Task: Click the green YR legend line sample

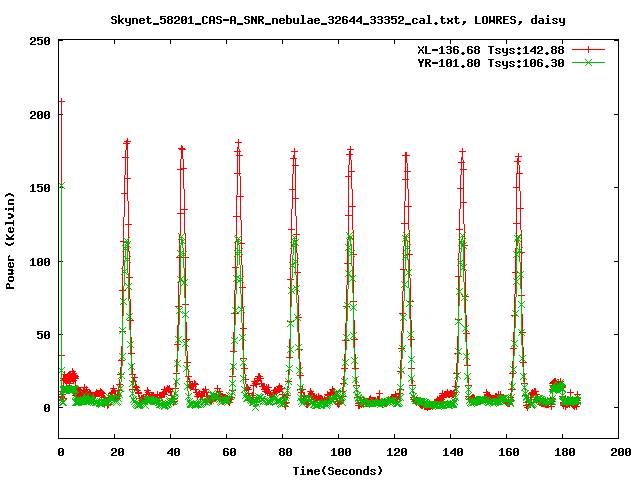Action: click(588, 62)
